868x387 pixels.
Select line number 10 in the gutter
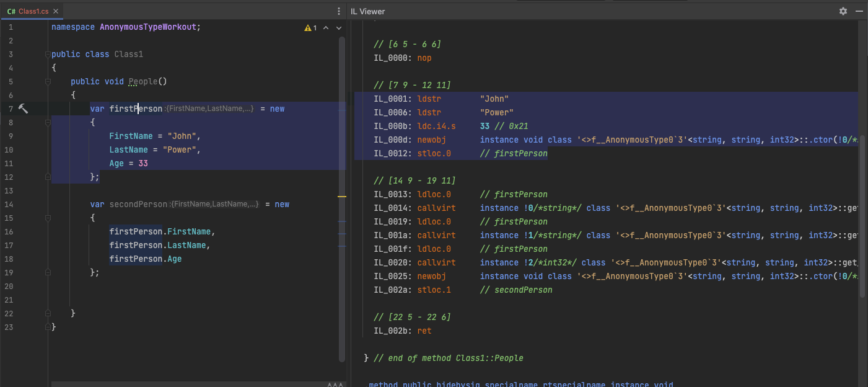(10, 149)
